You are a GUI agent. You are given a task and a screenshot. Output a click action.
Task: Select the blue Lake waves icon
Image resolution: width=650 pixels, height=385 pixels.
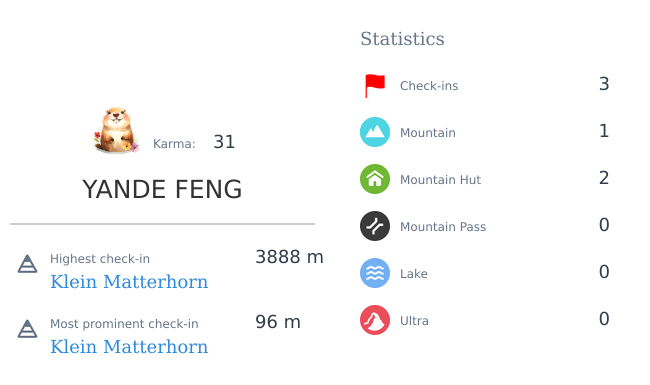pyautogui.click(x=375, y=273)
